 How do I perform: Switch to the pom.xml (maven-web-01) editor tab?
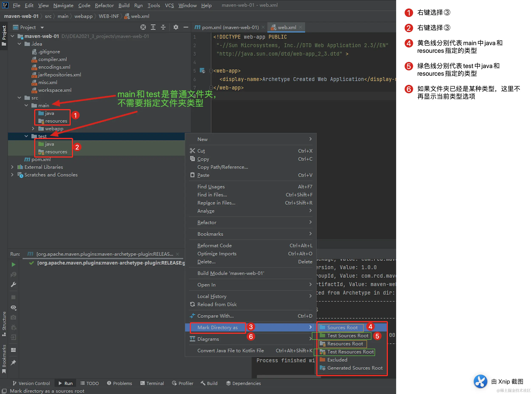click(230, 27)
